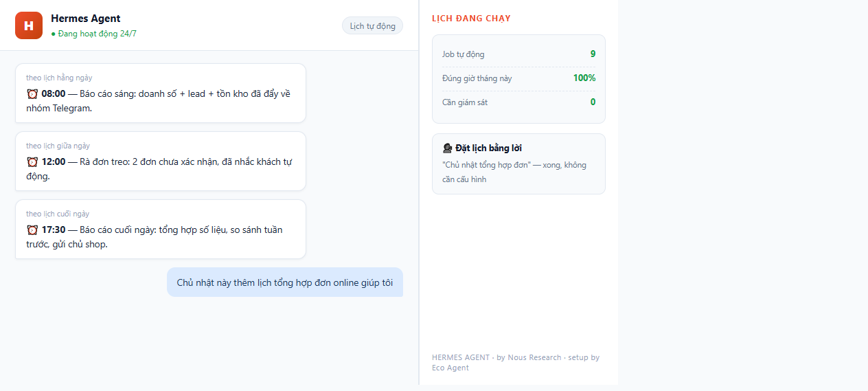Open the 08:00 morning report message
Screen dimensions: 868x391
click(161, 93)
